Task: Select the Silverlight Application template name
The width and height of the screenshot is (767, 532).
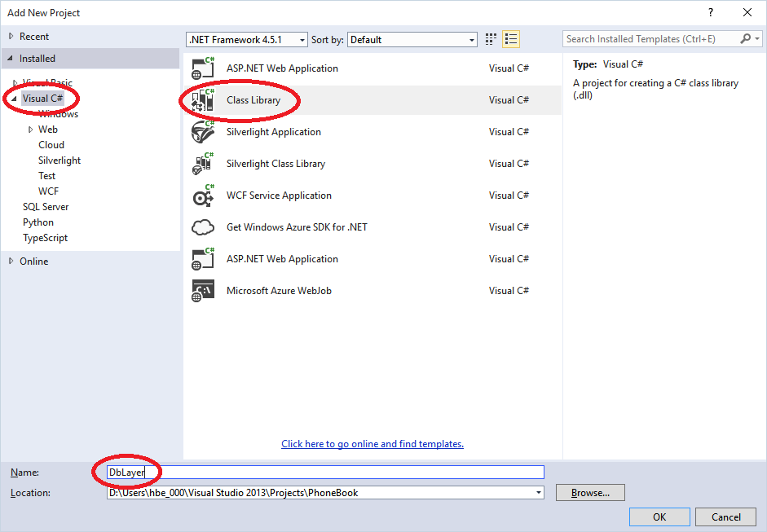Action: tap(273, 132)
